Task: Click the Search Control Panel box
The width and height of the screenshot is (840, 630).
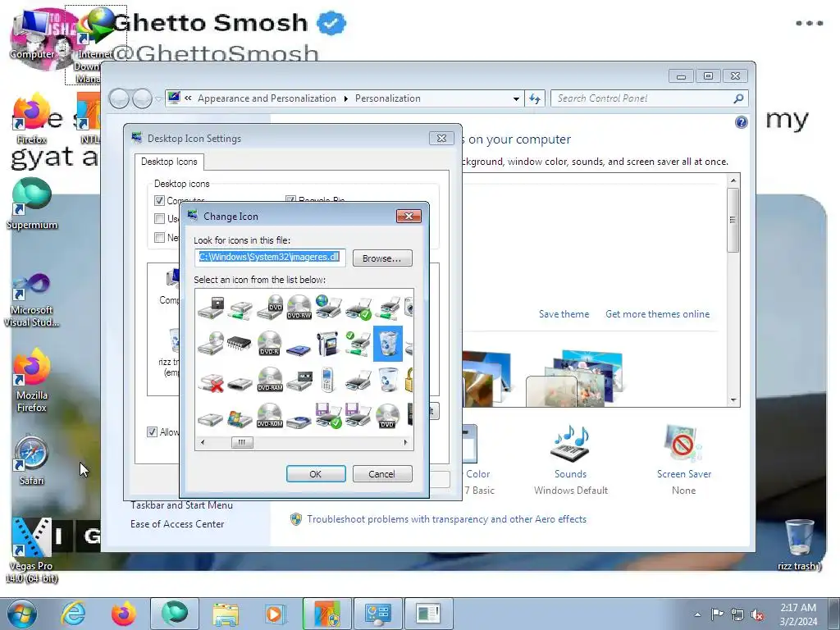Action: (650, 98)
